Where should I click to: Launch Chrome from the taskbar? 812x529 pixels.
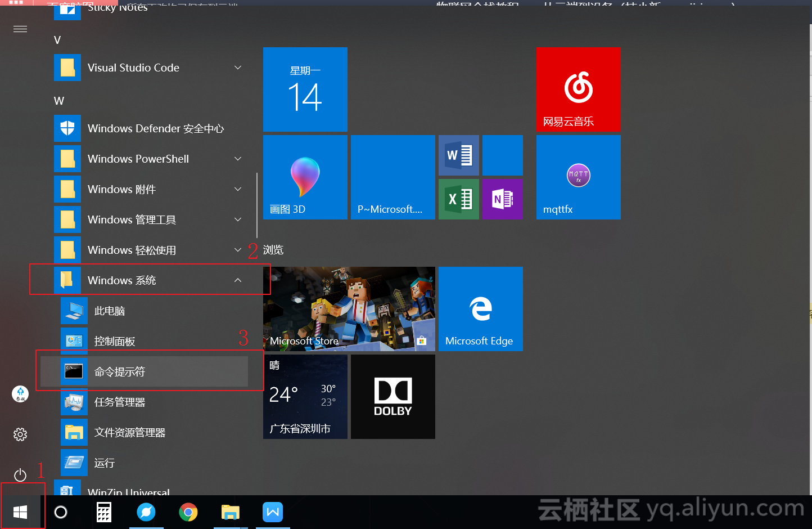(x=188, y=512)
